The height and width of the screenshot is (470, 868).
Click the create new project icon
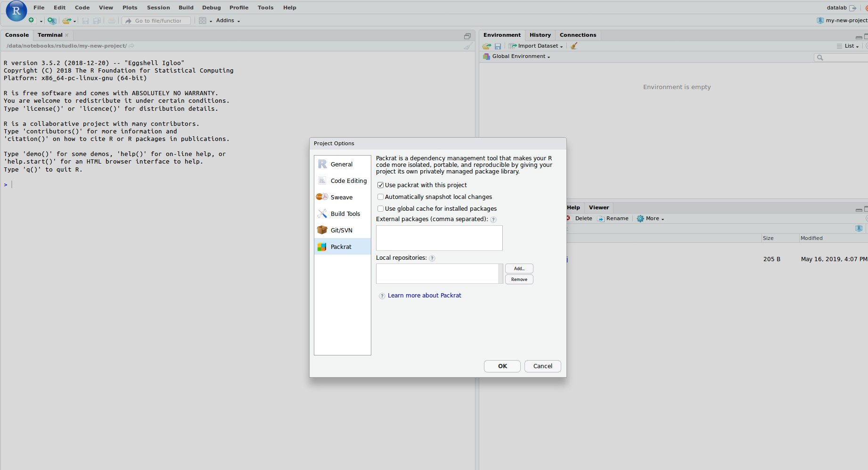(52, 21)
